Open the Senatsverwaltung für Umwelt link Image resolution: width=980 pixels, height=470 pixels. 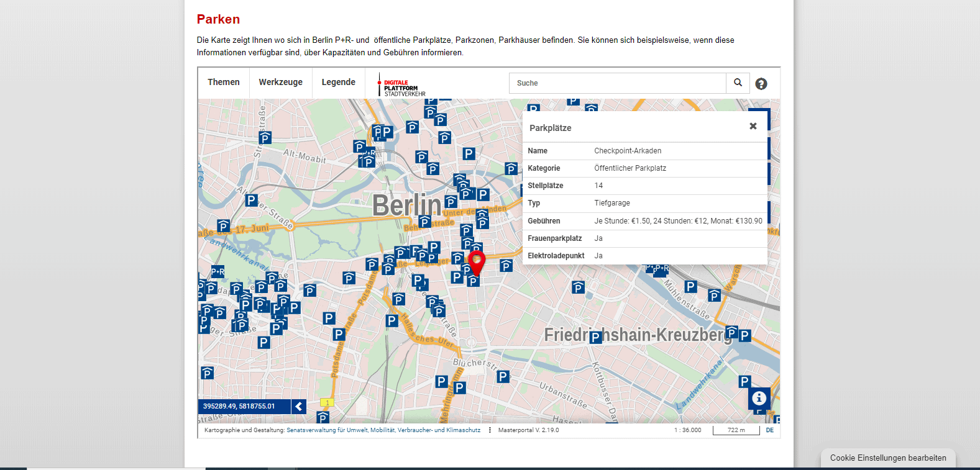tap(383, 430)
